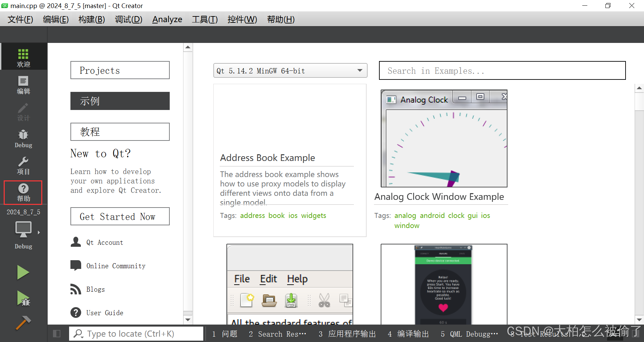Select the Projects button
This screenshot has height=342, width=644.
[120, 70]
